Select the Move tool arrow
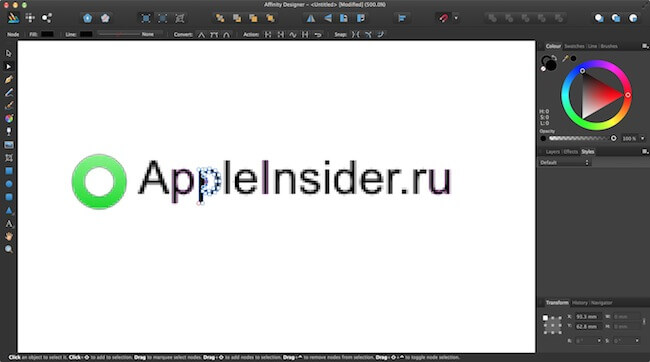The width and height of the screenshot is (650, 362). point(9,53)
